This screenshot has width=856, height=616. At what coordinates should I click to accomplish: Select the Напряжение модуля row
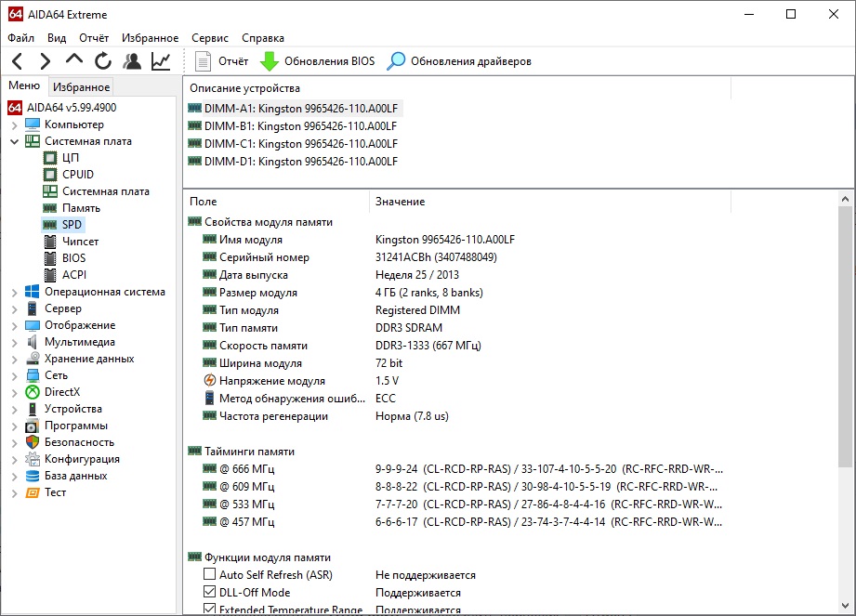pyautogui.click(x=456, y=381)
